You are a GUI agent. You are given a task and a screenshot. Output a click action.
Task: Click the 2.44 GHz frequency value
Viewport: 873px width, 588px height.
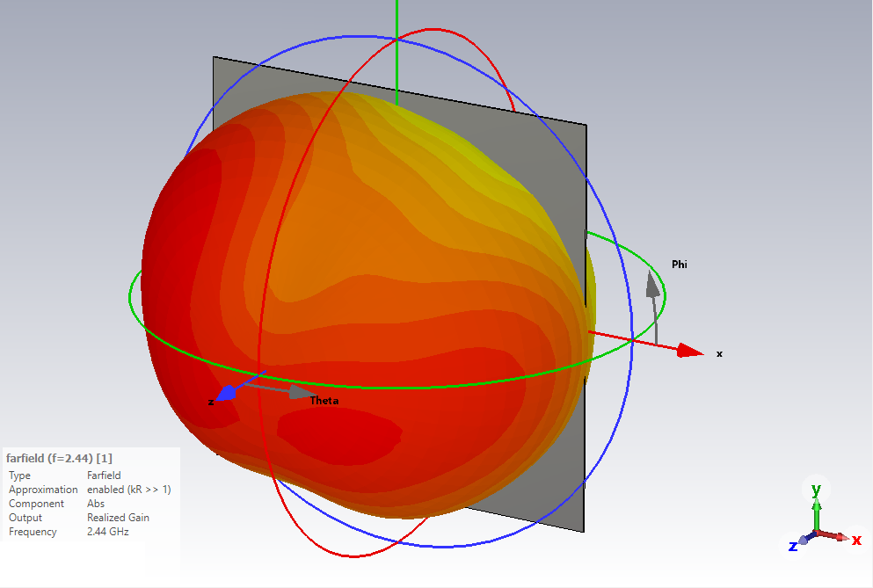107,532
